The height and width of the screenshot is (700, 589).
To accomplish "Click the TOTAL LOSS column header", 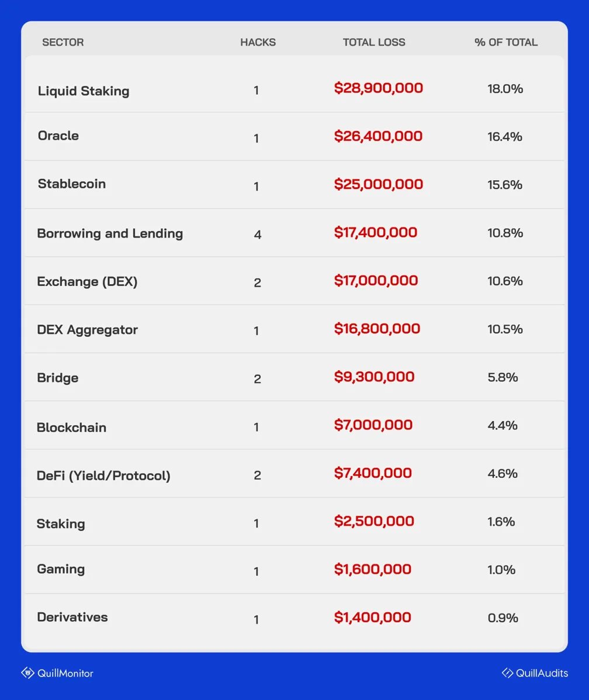I will [x=374, y=42].
